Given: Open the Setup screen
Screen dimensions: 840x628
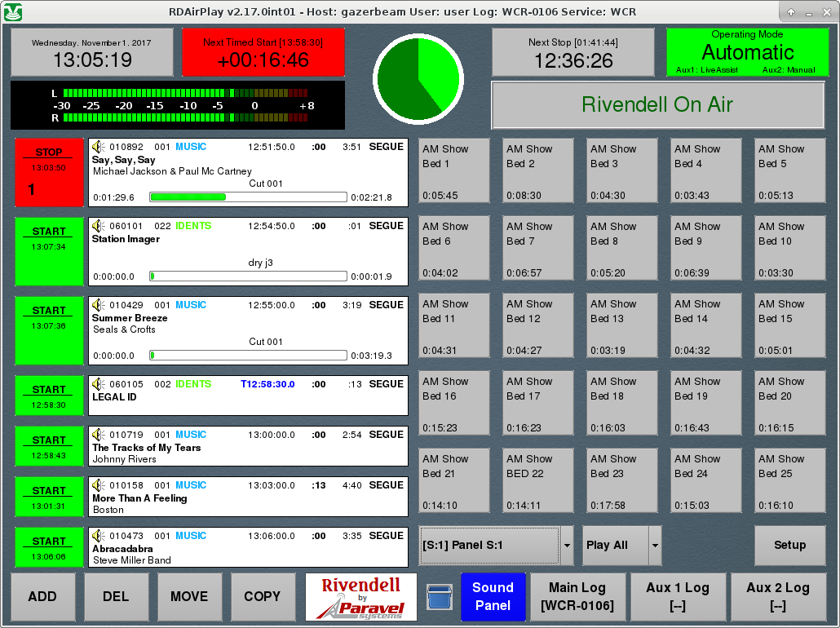Looking at the screenshot, I should (x=789, y=545).
